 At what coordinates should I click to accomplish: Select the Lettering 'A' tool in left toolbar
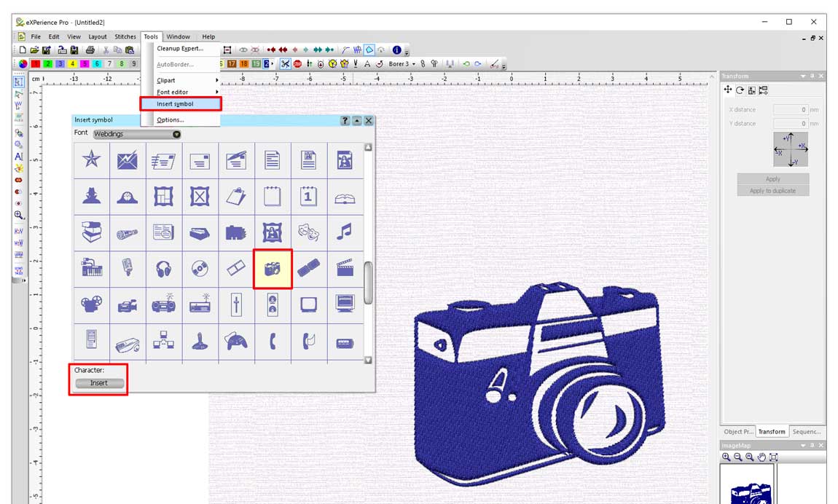(x=19, y=157)
